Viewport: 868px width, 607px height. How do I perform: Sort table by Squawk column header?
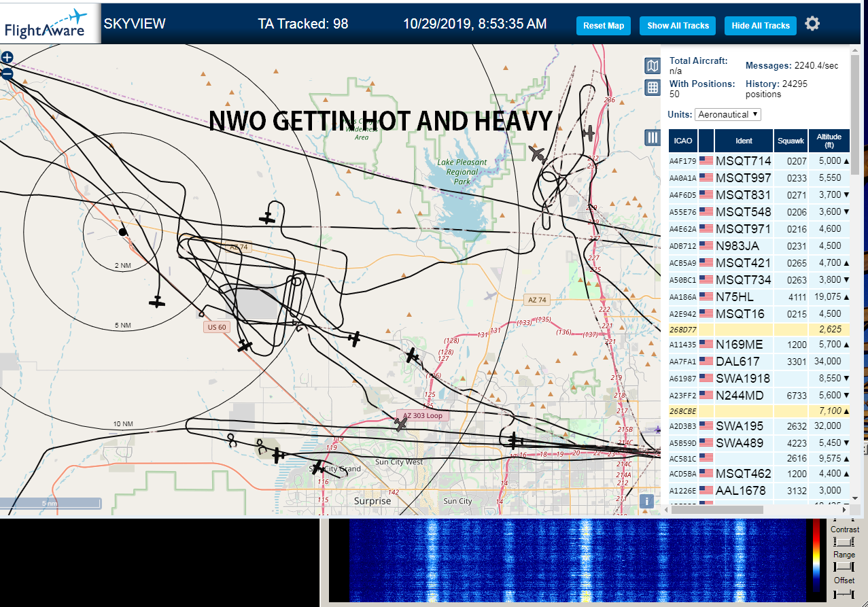[791, 141]
